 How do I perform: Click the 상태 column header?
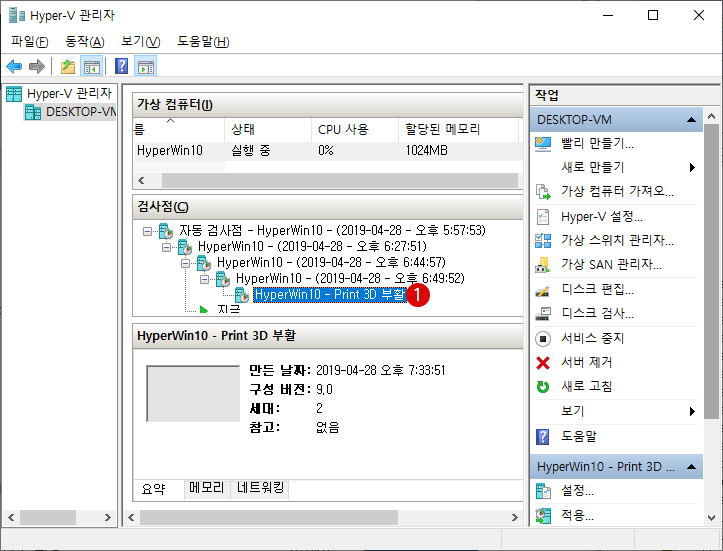coord(268,130)
